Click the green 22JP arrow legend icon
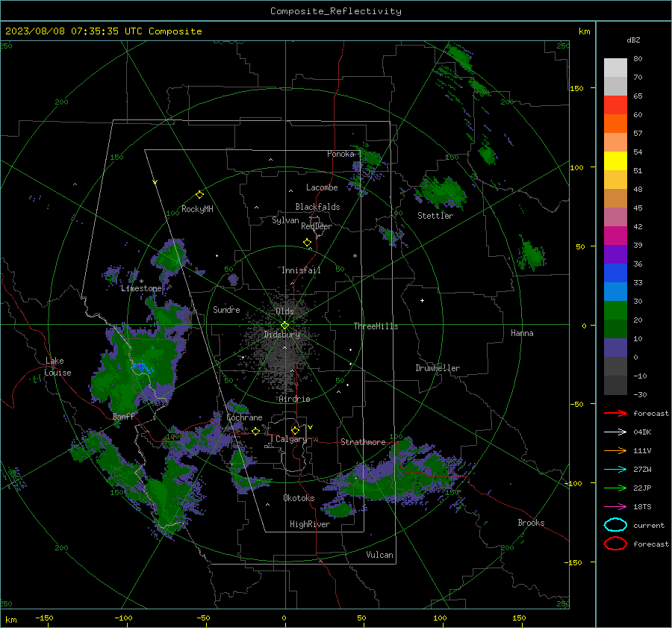This screenshot has width=672, height=628. click(x=615, y=488)
